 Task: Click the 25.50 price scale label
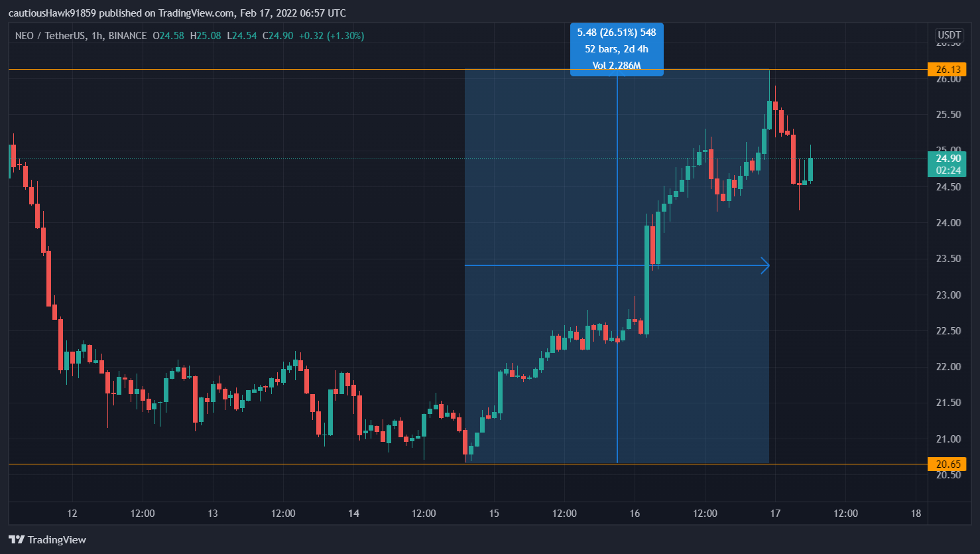click(948, 115)
